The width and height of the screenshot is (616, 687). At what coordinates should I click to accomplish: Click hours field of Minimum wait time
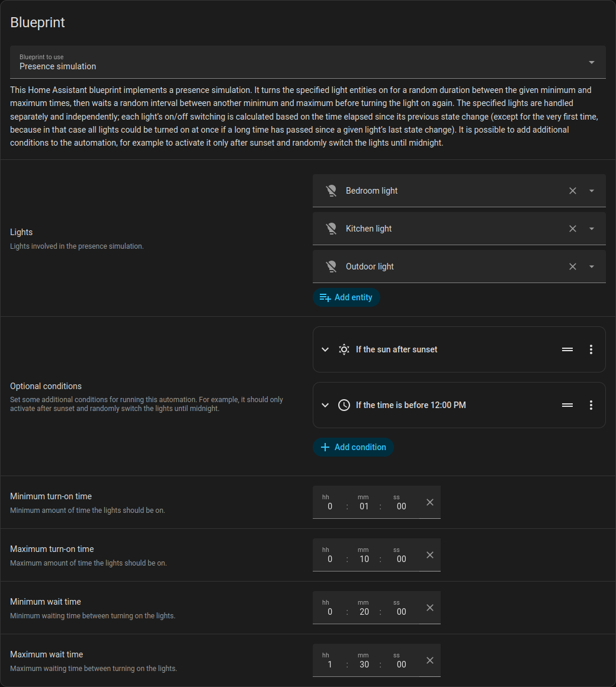329,608
